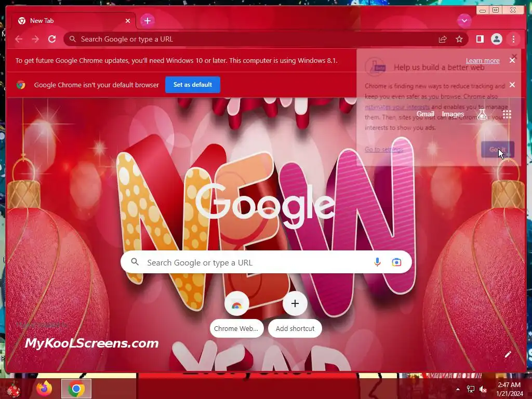The image size is (532, 399).
Task: Bookmark this tab with star icon
Action: (459, 39)
